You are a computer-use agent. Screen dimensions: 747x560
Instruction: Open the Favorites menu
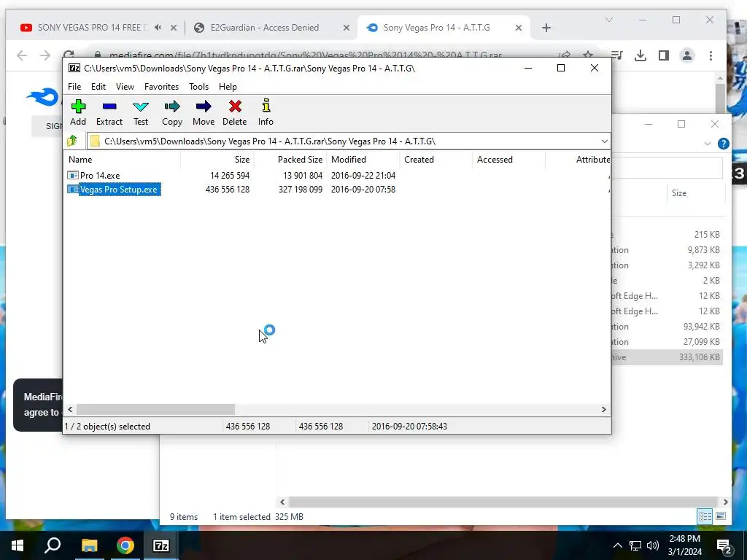tap(161, 87)
